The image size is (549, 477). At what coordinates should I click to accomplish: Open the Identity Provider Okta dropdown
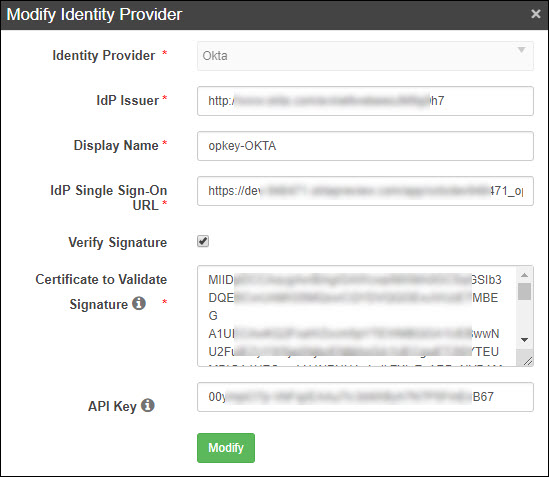coord(365,56)
